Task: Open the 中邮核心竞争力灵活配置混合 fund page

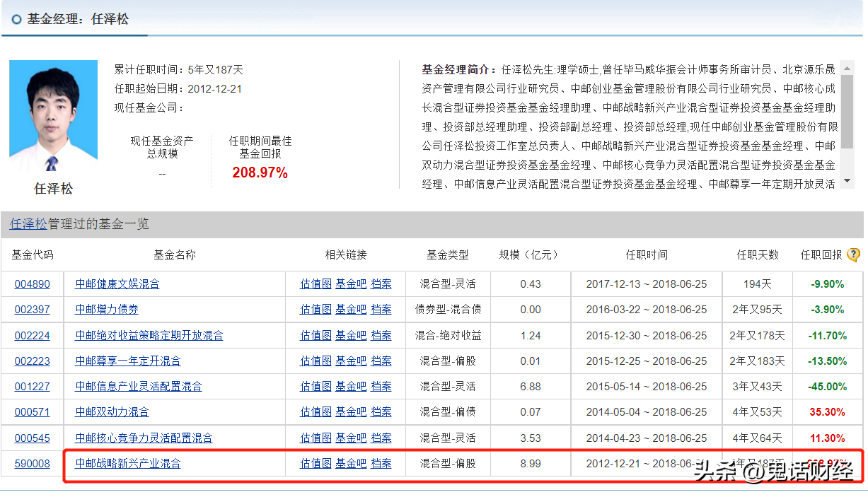Action: [x=144, y=438]
